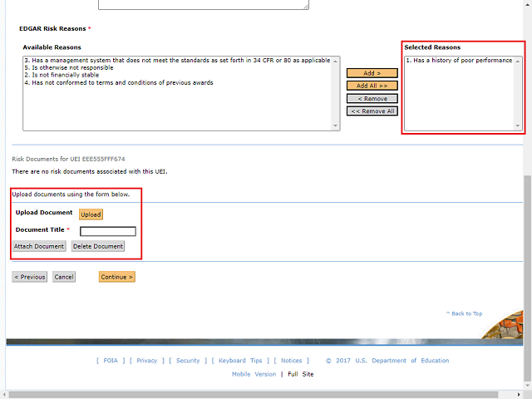This screenshot has height=399, width=532.
Task: Click the Attach Document button
Action: [x=39, y=246]
